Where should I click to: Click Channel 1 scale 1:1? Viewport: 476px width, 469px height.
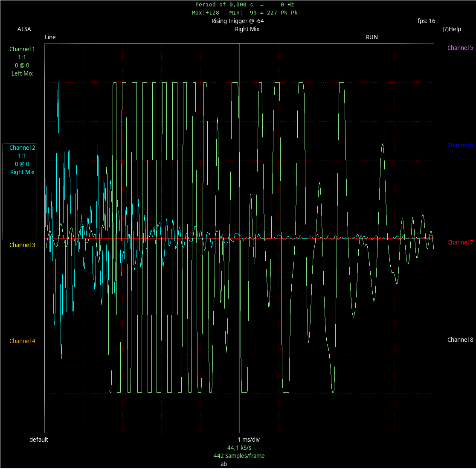(22, 58)
